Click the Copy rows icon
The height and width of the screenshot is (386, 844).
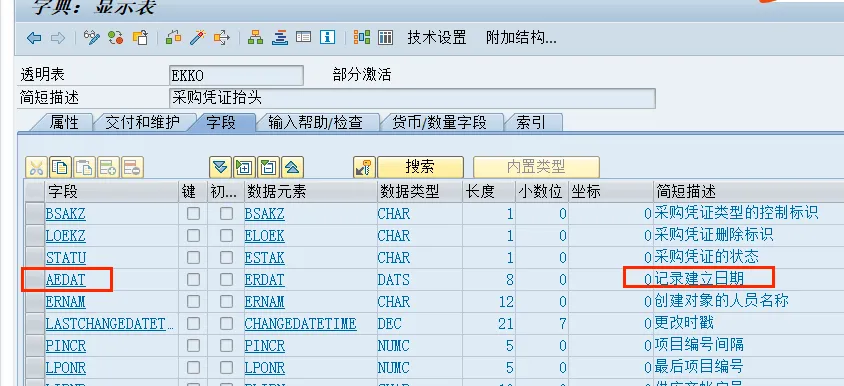[x=60, y=168]
